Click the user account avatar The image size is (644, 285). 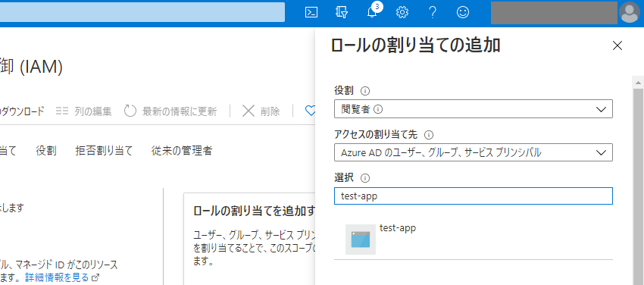tap(629, 13)
